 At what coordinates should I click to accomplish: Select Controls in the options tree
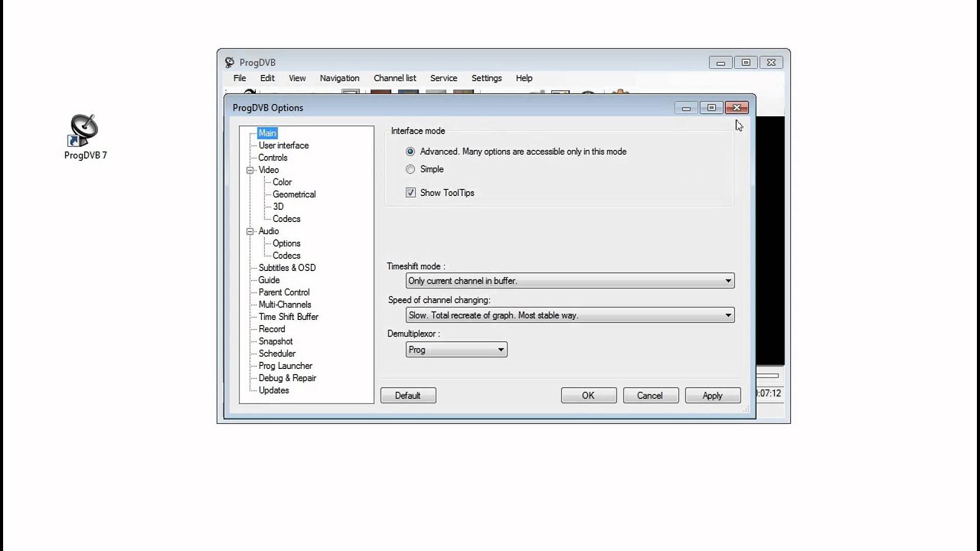[x=273, y=158]
